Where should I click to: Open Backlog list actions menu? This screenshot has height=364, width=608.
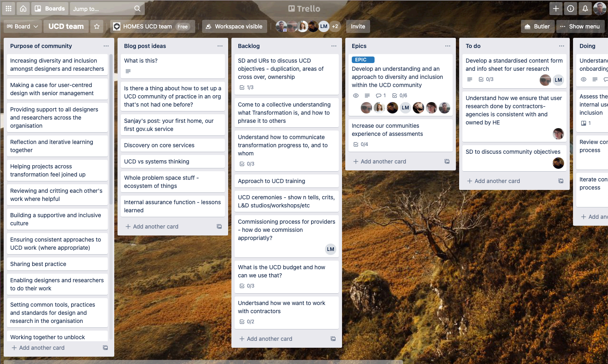(334, 46)
